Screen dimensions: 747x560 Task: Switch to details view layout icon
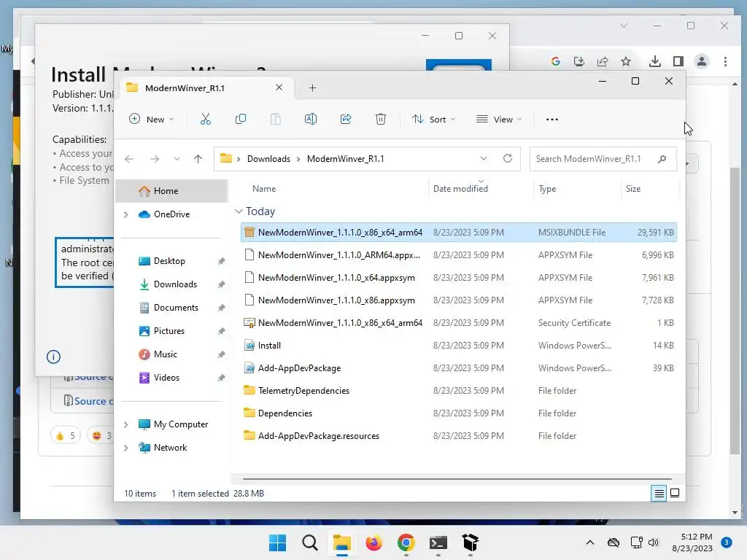pos(659,494)
